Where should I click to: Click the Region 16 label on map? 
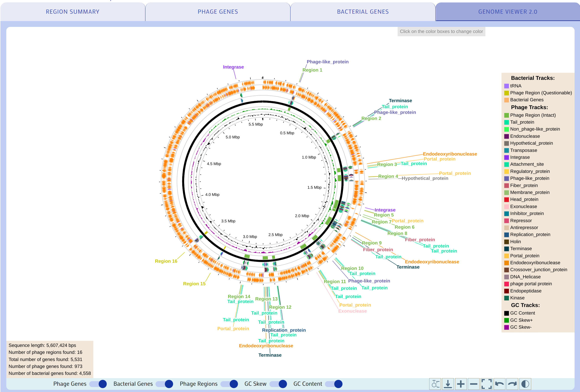tap(166, 261)
